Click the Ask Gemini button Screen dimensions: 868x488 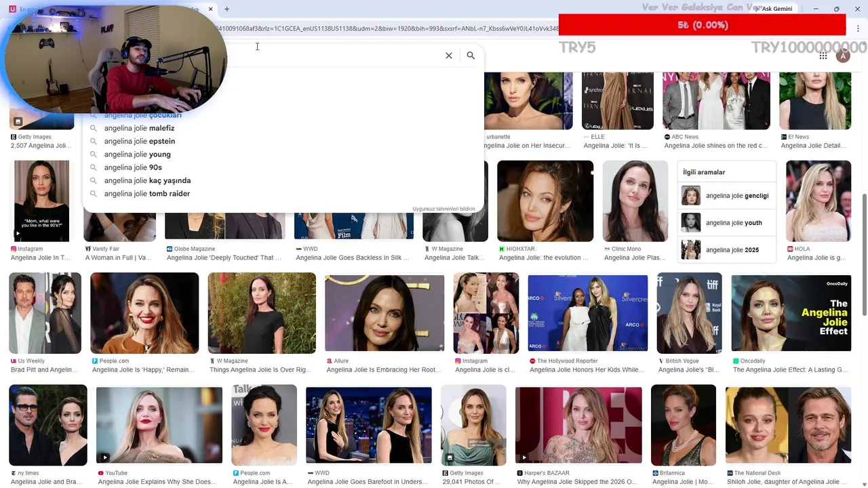[x=772, y=9]
